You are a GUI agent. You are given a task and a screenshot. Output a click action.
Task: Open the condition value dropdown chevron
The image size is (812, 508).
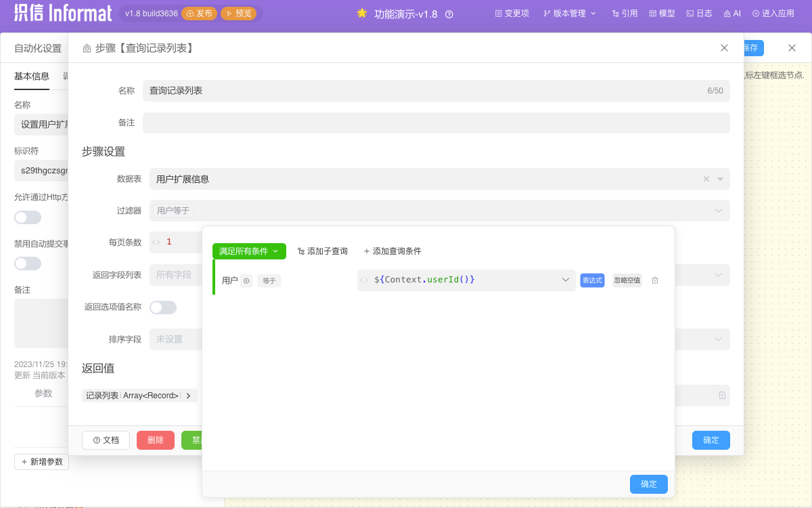point(566,280)
